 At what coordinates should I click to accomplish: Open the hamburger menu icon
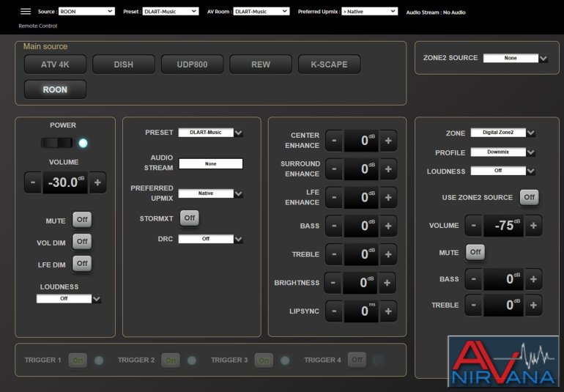point(26,12)
